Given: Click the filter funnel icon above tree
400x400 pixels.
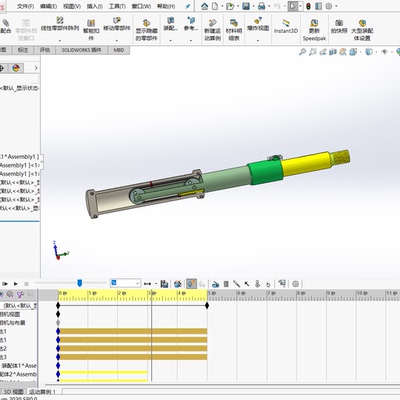Looking at the screenshot, I should (x=21, y=294).
